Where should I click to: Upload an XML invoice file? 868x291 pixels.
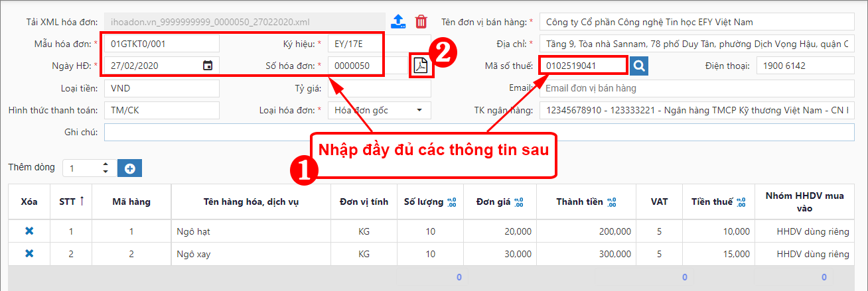pyautogui.click(x=398, y=21)
